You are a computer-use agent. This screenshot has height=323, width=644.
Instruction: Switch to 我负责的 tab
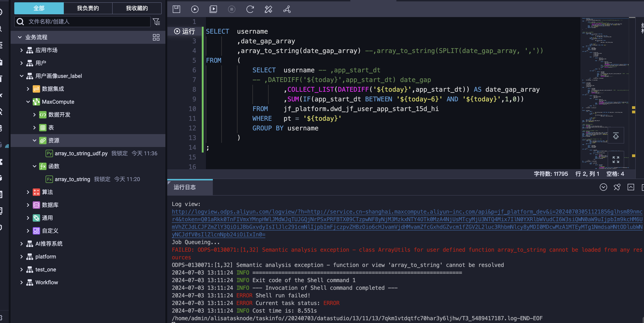pyautogui.click(x=88, y=8)
